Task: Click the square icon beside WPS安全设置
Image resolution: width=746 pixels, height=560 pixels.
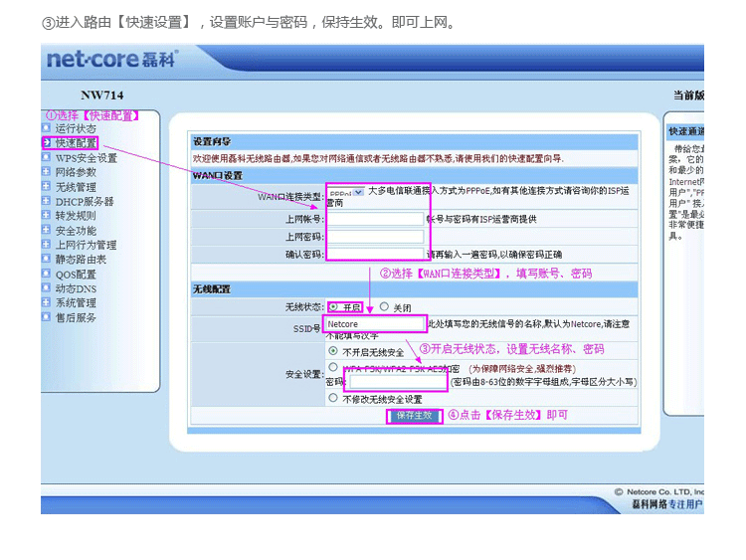Action: coord(46,157)
